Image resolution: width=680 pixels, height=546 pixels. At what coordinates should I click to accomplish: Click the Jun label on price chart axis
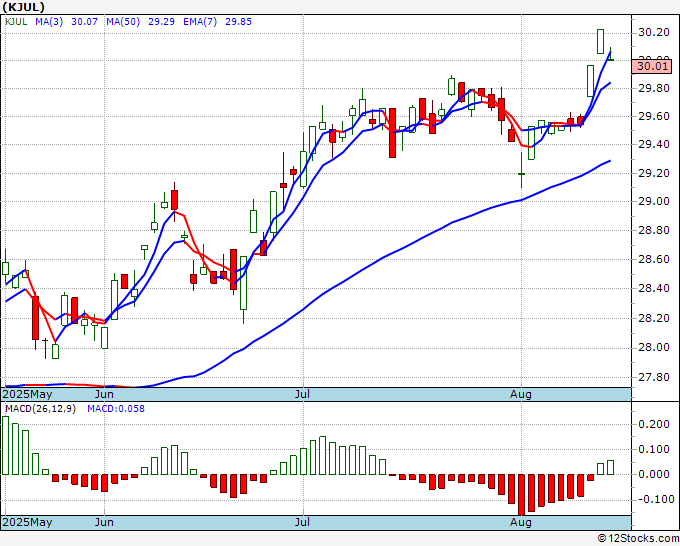coord(104,394)
